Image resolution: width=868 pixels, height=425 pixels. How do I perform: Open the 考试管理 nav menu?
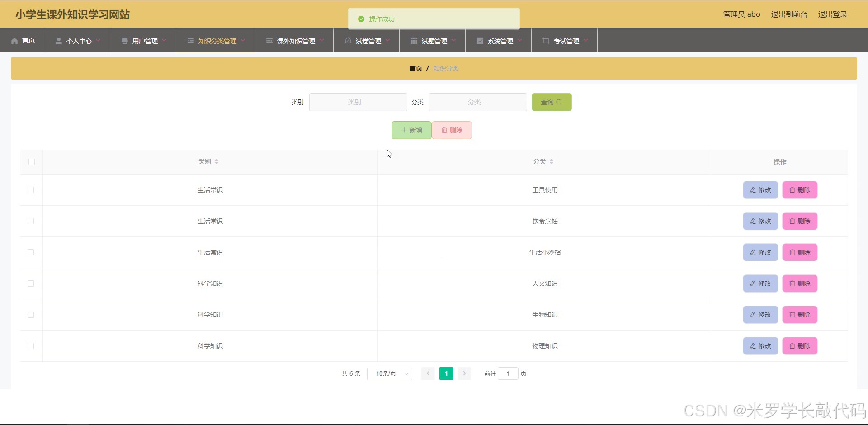[565, 40]
